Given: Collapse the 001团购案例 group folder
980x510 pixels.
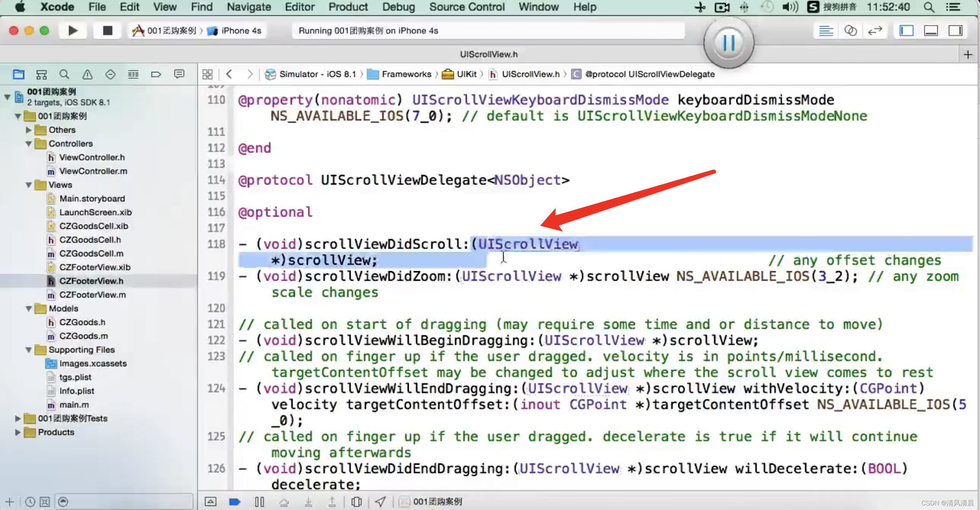Looking at the screenshot, I should coord(18,116).
